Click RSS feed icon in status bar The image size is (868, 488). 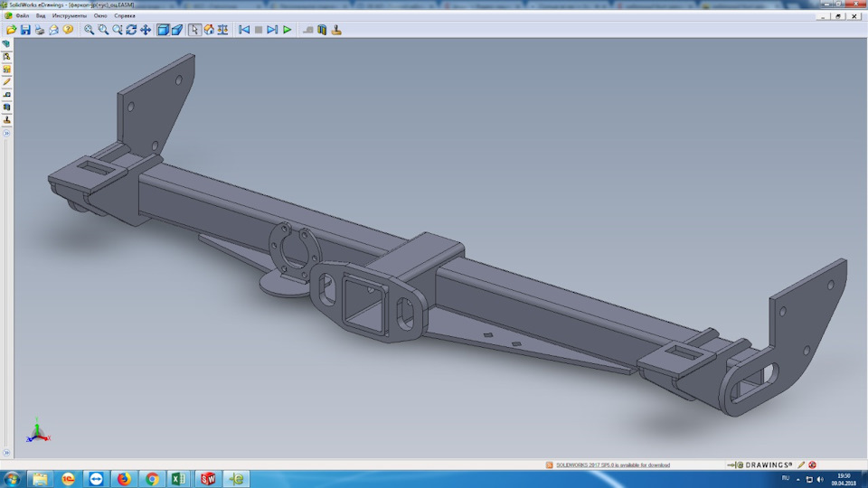click(x=549, y=465)
